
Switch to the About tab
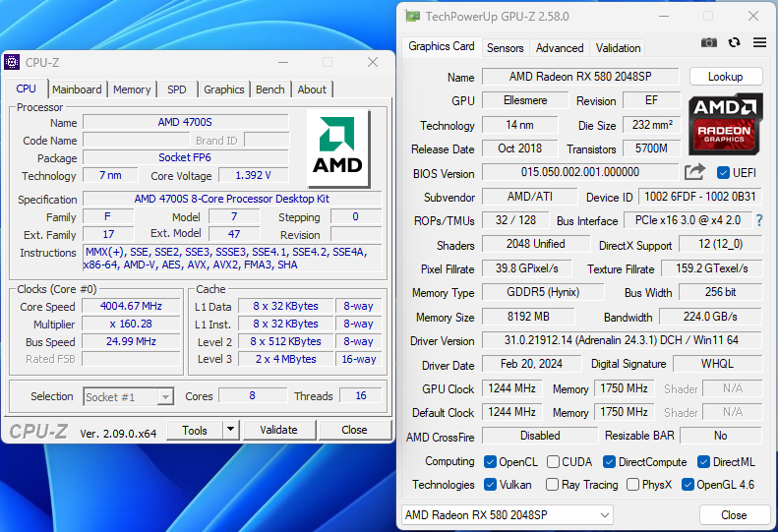(312, 89)
